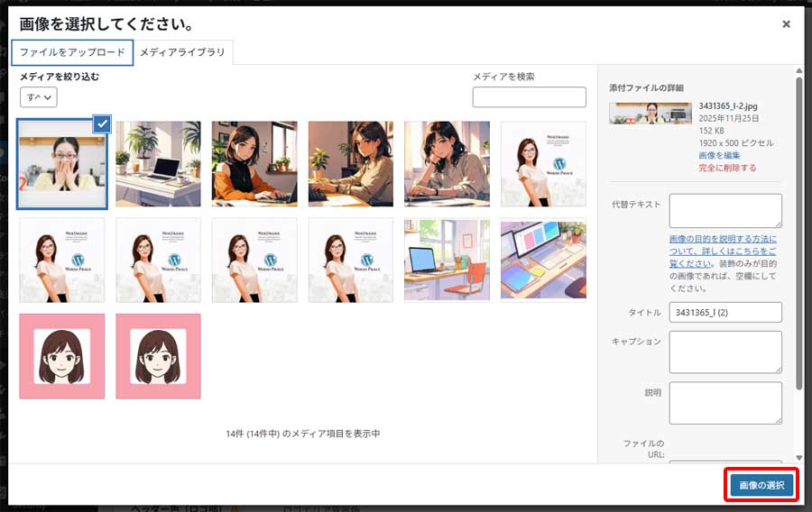Select the dual monitor workspace illustration thumbnail

[x=543, y=261]
